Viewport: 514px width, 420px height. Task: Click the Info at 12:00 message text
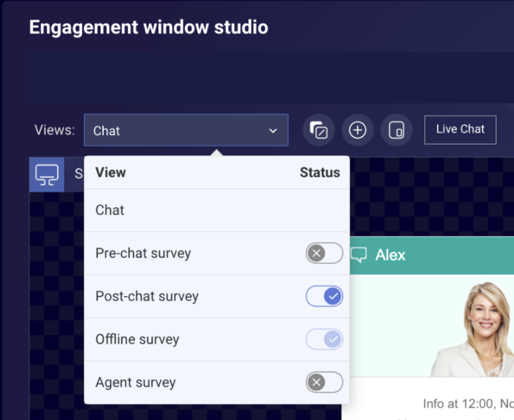pos(468,403)
